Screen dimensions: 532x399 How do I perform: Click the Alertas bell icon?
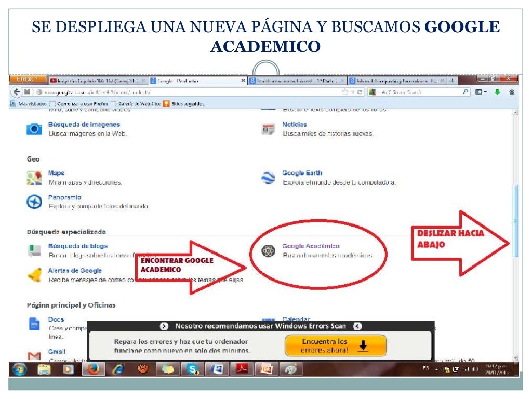tap(34, 275)
